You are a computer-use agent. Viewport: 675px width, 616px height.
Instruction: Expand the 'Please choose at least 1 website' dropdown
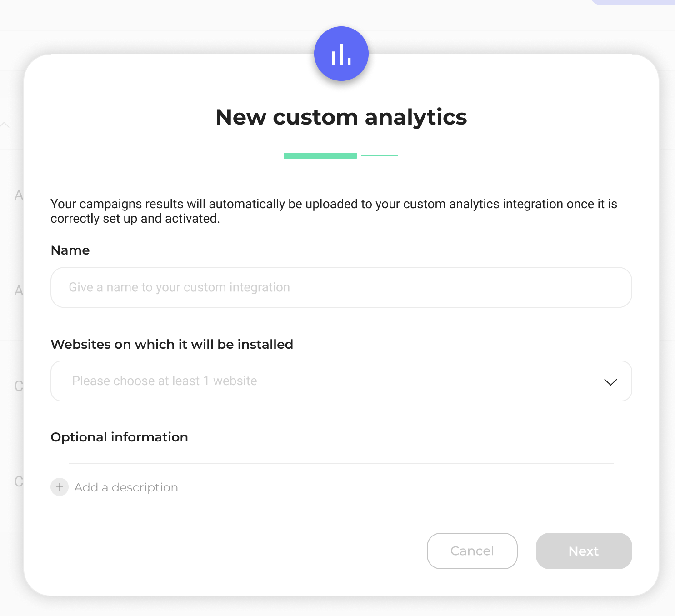pyautogui.click(x=341, y=381)
